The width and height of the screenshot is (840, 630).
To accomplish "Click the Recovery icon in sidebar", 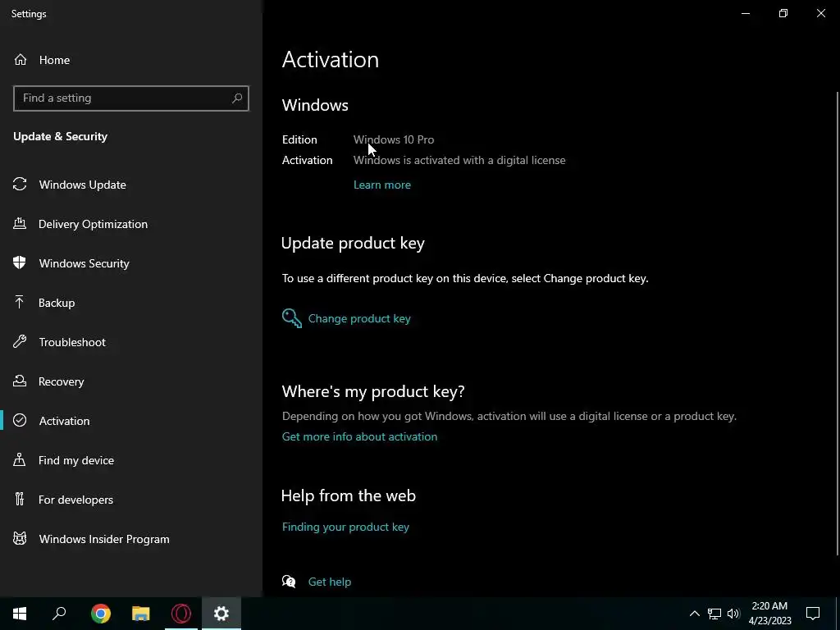I will (x=20, y=381).
